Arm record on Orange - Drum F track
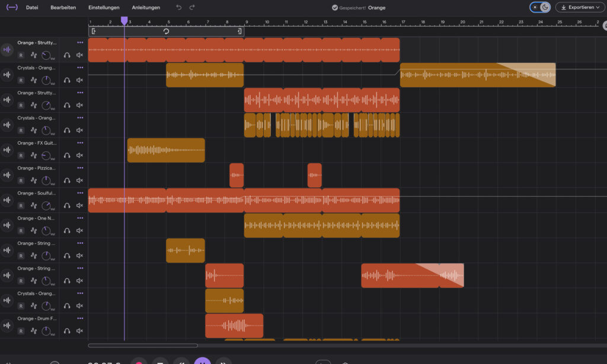The width and height of the screenshot is (607, 364). [21, 331]
